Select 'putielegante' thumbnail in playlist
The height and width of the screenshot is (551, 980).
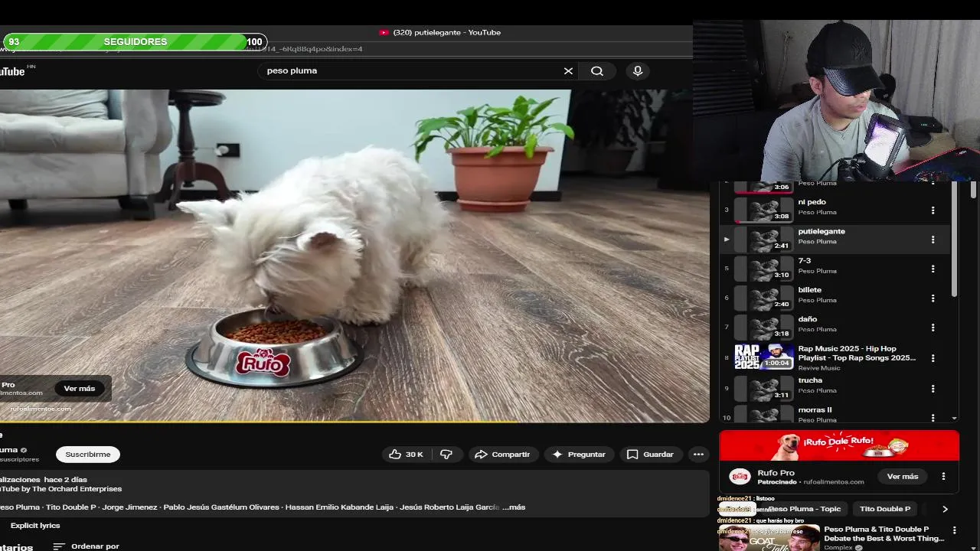pyautogui.click(x=764, y=240)
